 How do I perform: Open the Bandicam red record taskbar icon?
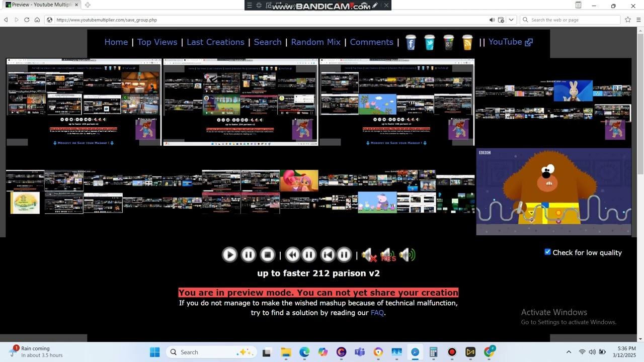[x=452, y=352]
